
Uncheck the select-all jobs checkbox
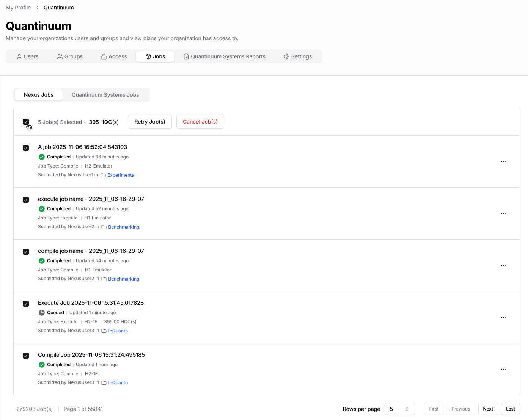pos(26,122)
